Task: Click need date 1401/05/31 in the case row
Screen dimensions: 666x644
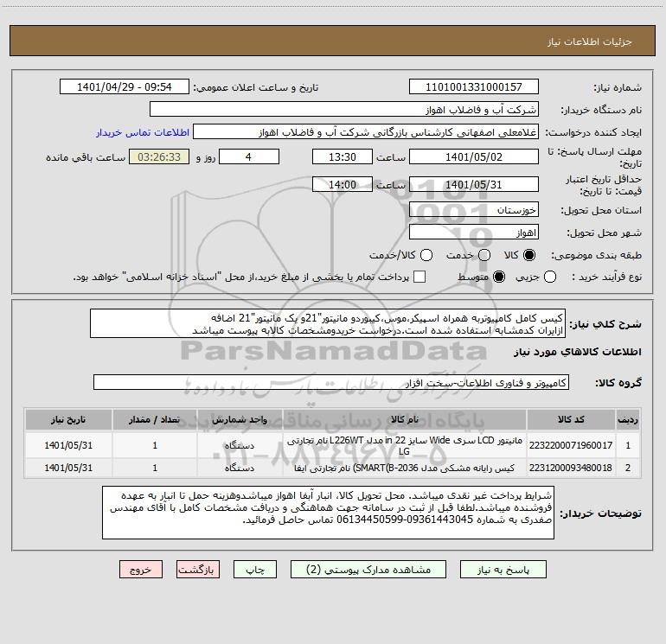Action: pos(68,468)
